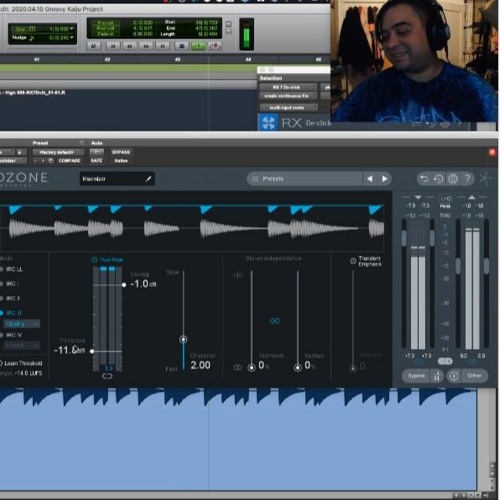Click the Rewind transport button
This screenshot has height=500, width=500.
coord(129,46)
